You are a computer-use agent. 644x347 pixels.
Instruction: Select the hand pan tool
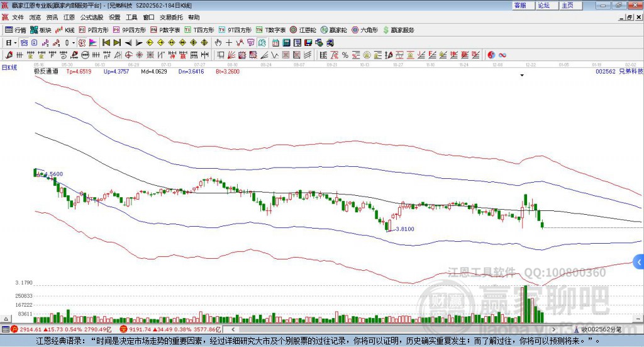(x=218, y=43)
